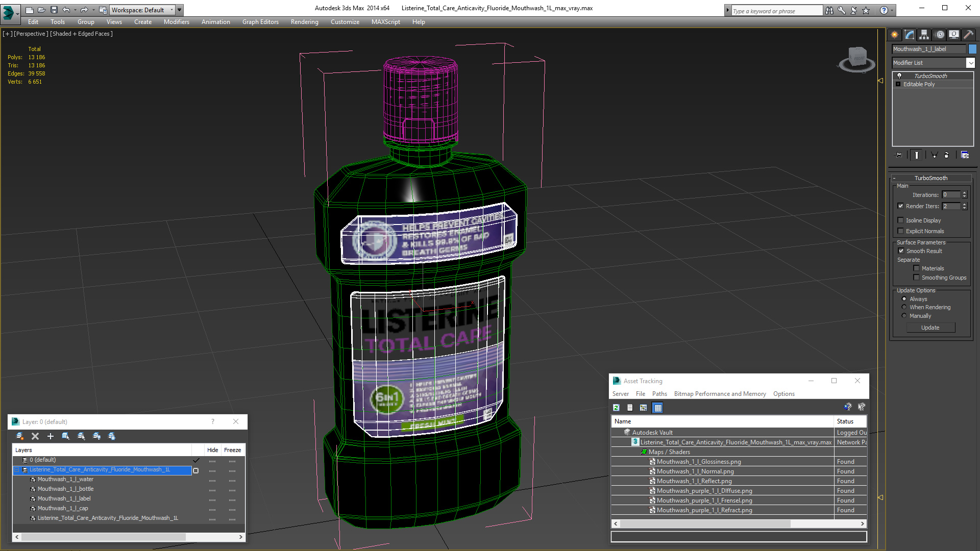Click the Update button
Image resolution: width=980 pixels, height=551 pixels.
tap(930, 328)
